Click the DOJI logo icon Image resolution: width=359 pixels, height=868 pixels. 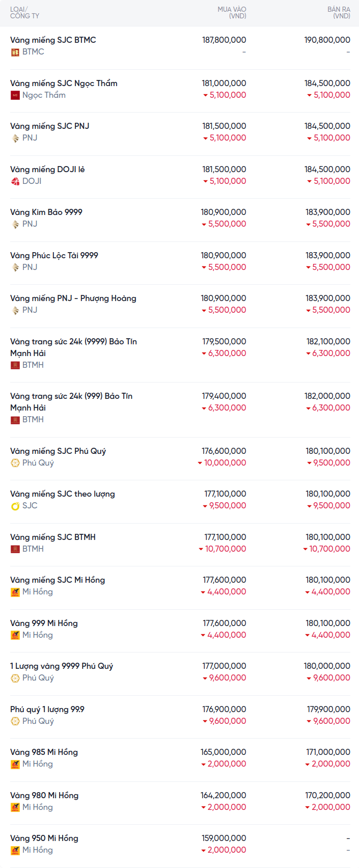click(15, 181)
